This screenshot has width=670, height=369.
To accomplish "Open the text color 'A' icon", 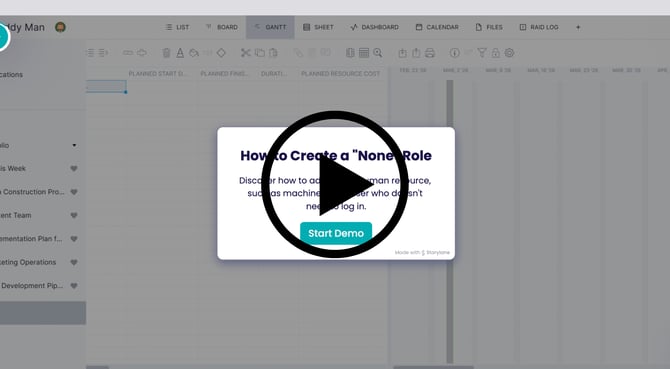I will click(x=180, y=53).
